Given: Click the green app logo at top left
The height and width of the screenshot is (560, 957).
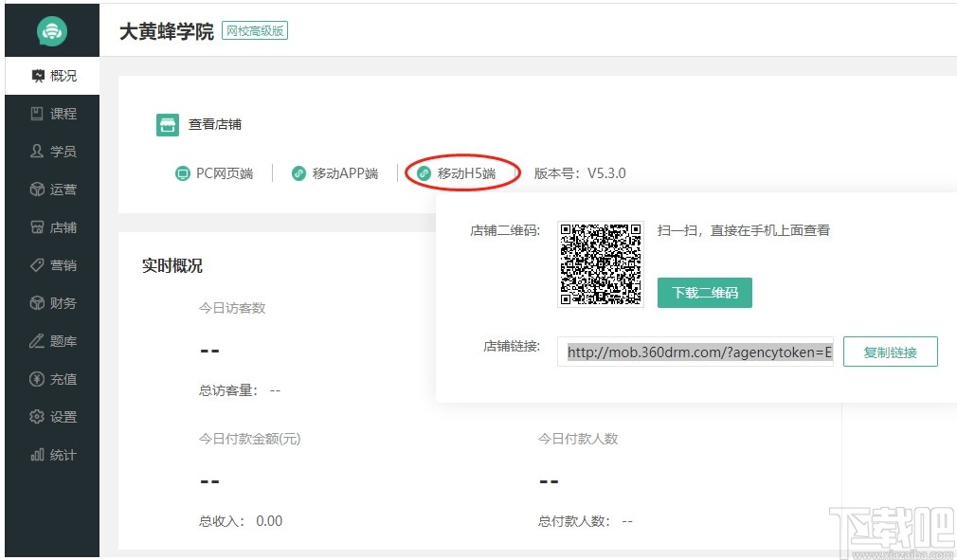Looking at the screenshot, I should coord(52,29).
